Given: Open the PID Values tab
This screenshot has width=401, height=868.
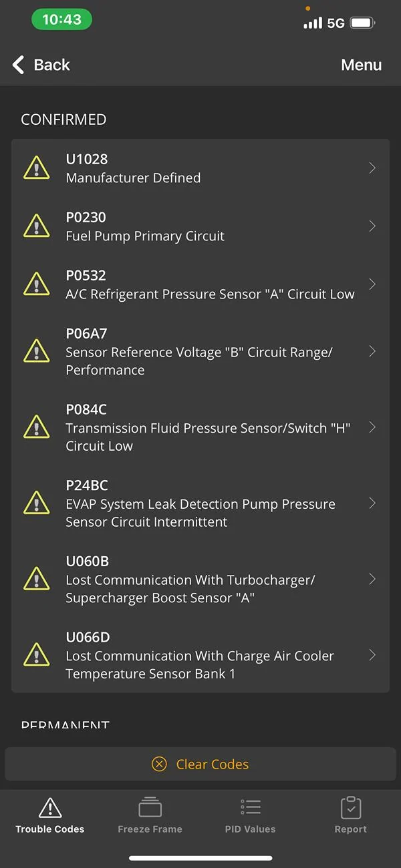Looking at the screenshot, I should point(250,815).
